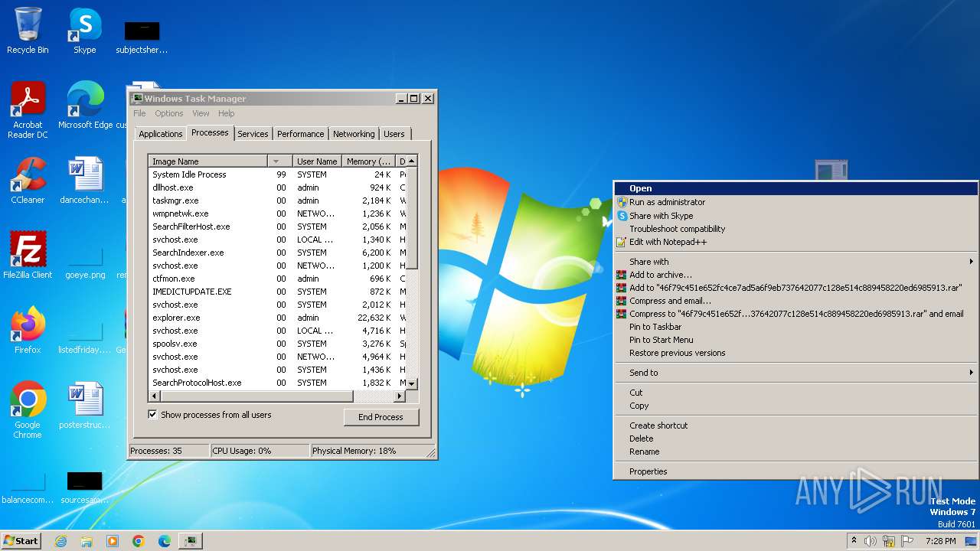
Task: Open the posterstruc Word document icon
Action: pyautogui.click(x=84, y=406)
